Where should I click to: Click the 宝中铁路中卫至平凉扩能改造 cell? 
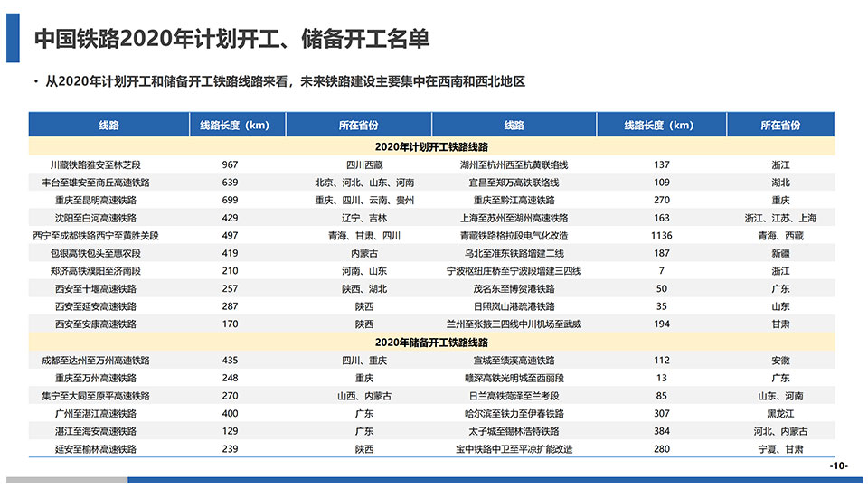(514, 448)
